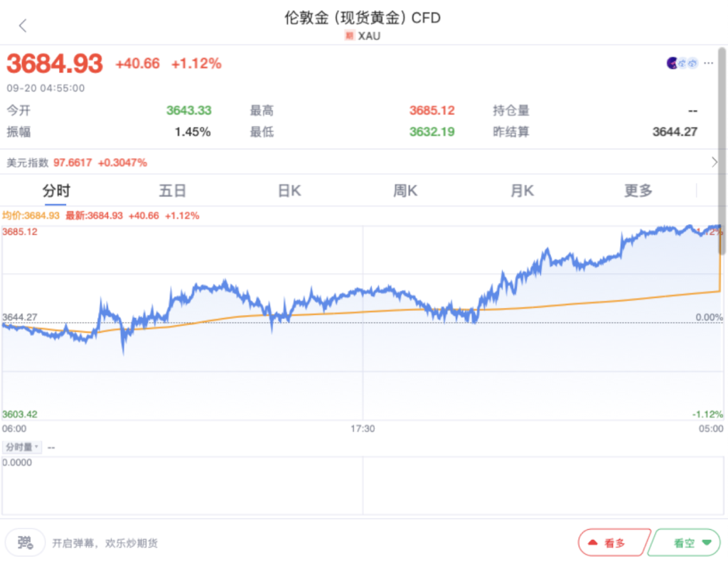Switch to the 月K tab
Viewport: 728px width, 564px height.
(x=523, y=191)
